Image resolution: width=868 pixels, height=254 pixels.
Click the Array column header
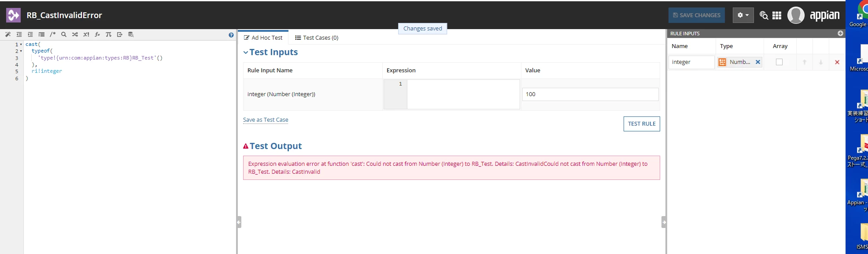coord(780,46)
